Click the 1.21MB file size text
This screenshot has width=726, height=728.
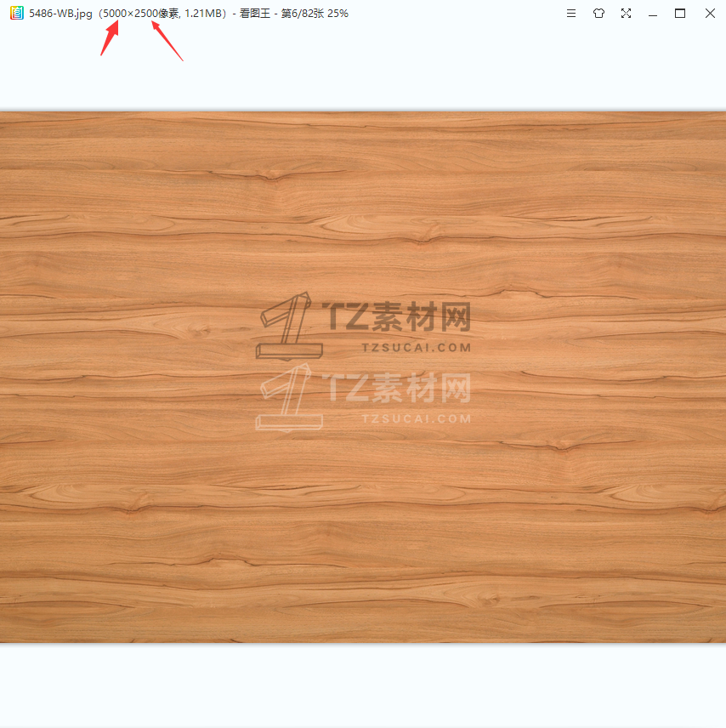[x=202, y=14]
